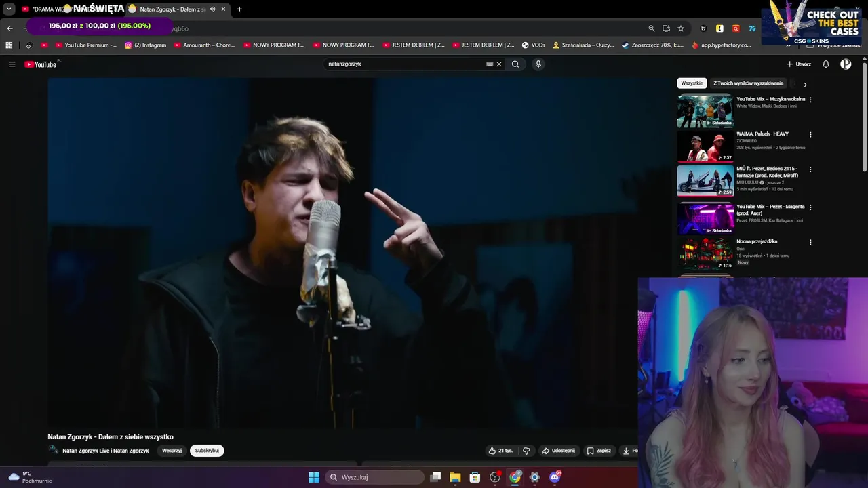Bookmark this page with the star
The image size is (868, 488).
[681, 28]
